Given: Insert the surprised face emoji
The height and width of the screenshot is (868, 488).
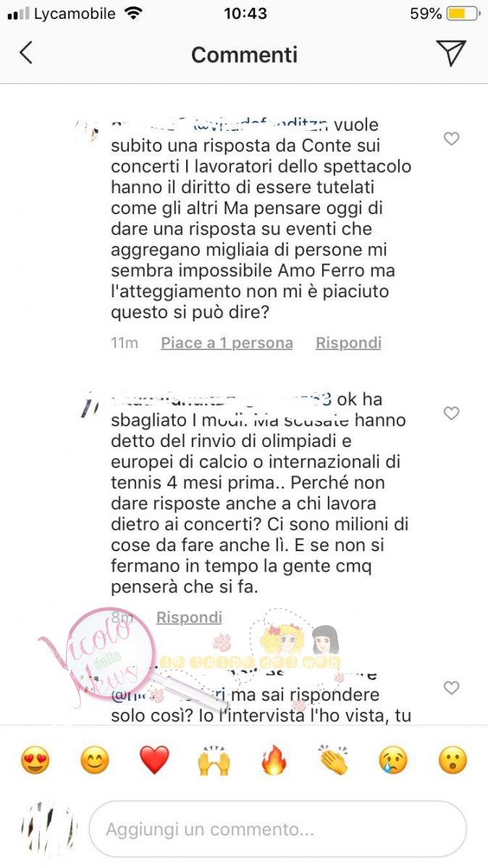Looking at the screenshot, I should coord(453,761).
